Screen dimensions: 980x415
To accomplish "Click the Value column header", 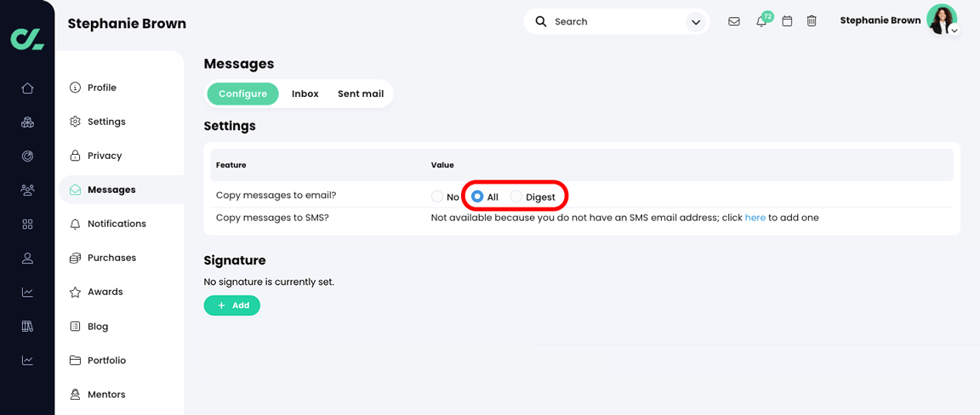I will pos(442,165).
